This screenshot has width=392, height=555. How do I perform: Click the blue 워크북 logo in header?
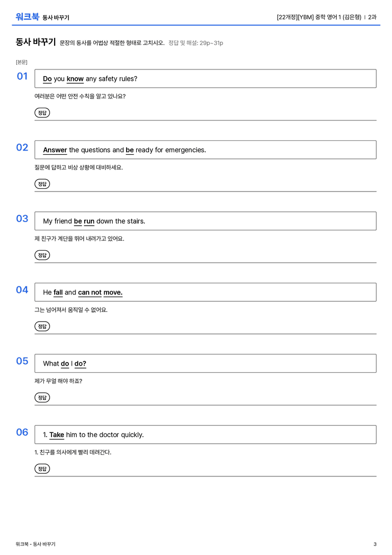tap(27, 17)
